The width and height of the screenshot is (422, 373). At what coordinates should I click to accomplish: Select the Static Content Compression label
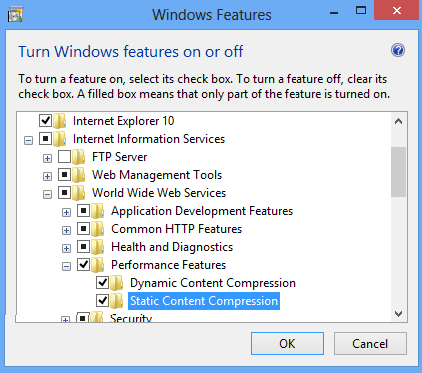click(204, 301)
